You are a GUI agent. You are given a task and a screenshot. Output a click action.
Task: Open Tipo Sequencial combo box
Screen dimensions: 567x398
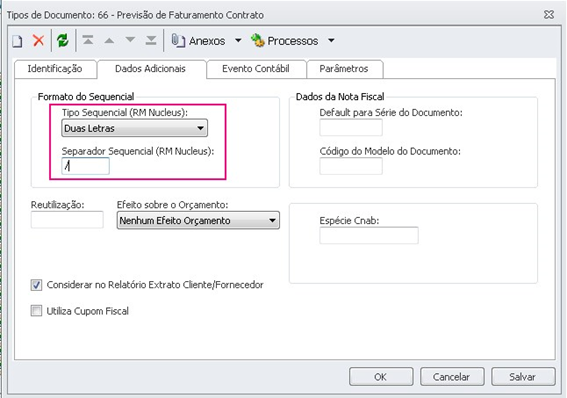point(135,128)
